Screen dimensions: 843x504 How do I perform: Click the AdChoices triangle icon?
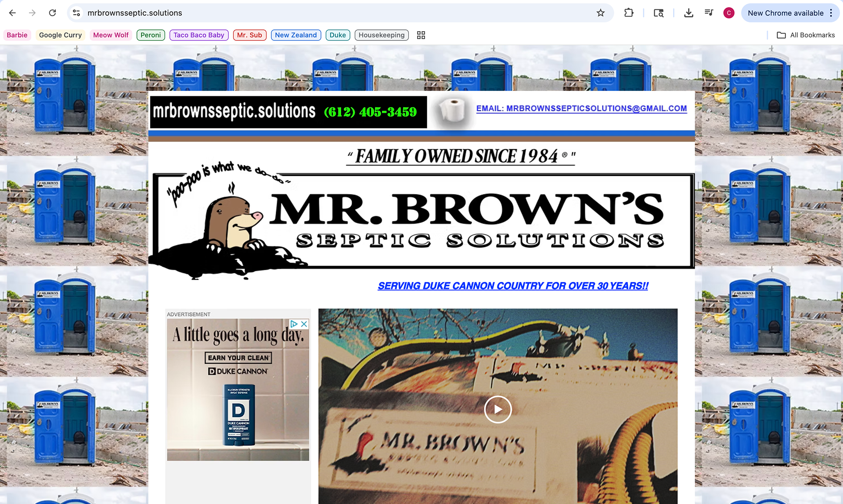[294, 324]
